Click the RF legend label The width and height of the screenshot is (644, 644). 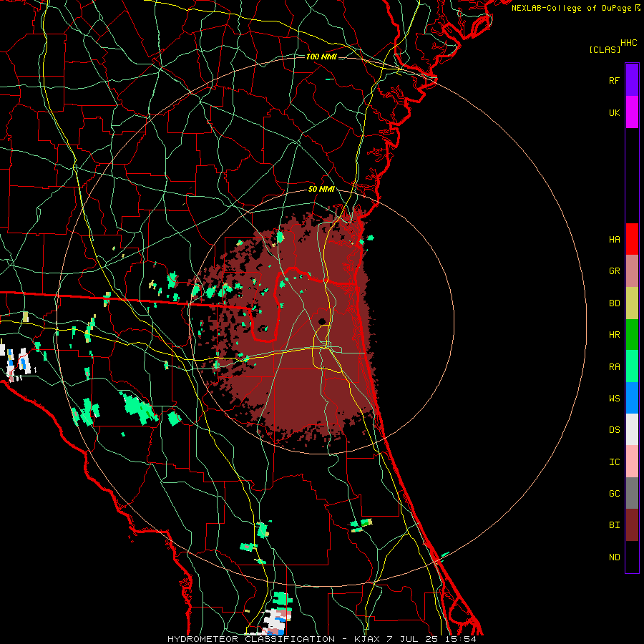point(614,81)
